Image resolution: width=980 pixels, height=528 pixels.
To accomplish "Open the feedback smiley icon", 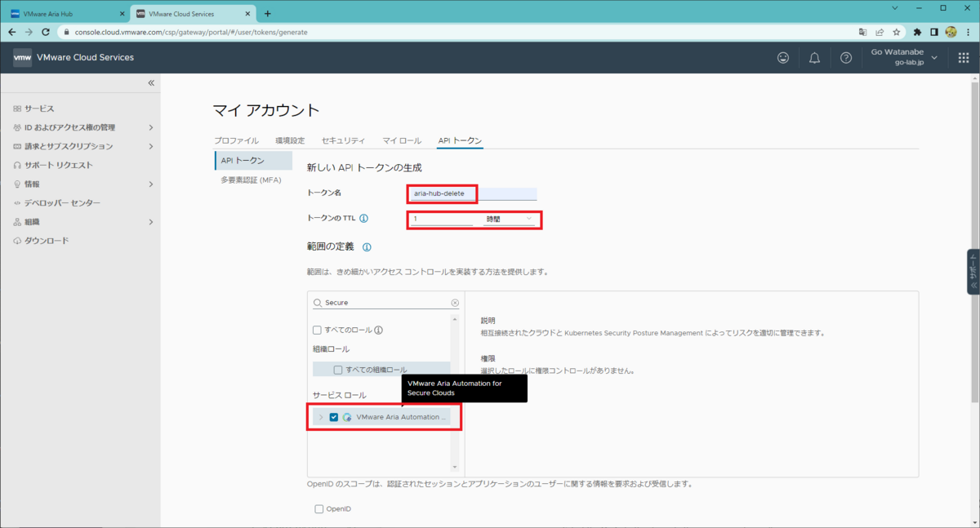I will [x=783, y=58].
